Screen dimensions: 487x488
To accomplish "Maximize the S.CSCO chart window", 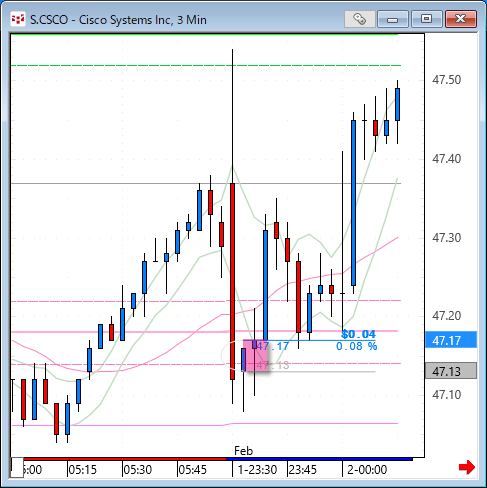I will [426, 19].
